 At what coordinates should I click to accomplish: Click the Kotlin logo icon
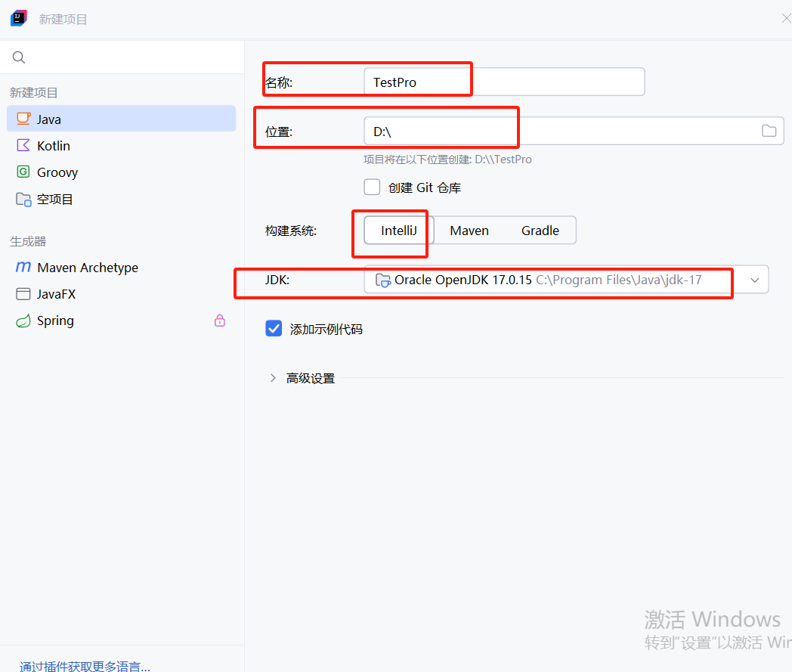23,146
